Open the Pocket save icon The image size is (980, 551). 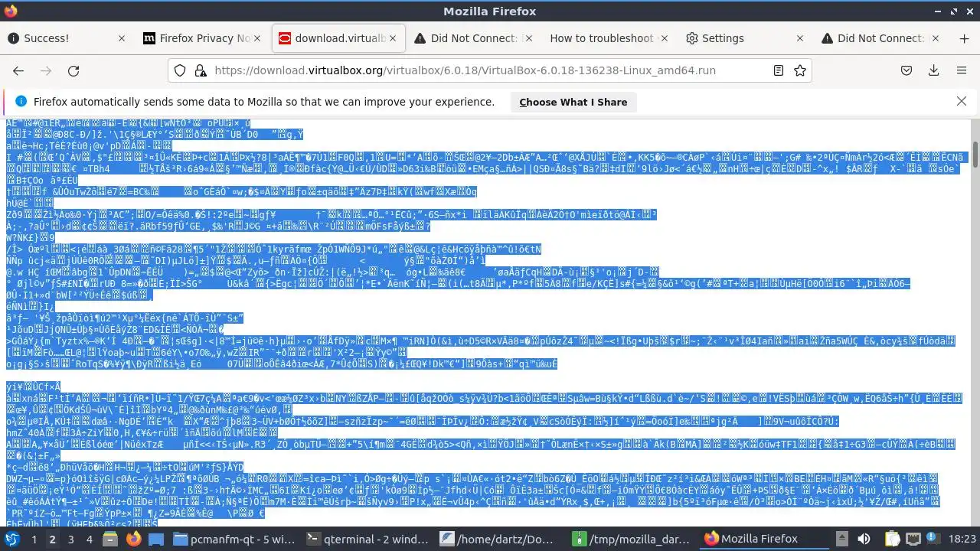pyautogui.click(x=906, y=70)
